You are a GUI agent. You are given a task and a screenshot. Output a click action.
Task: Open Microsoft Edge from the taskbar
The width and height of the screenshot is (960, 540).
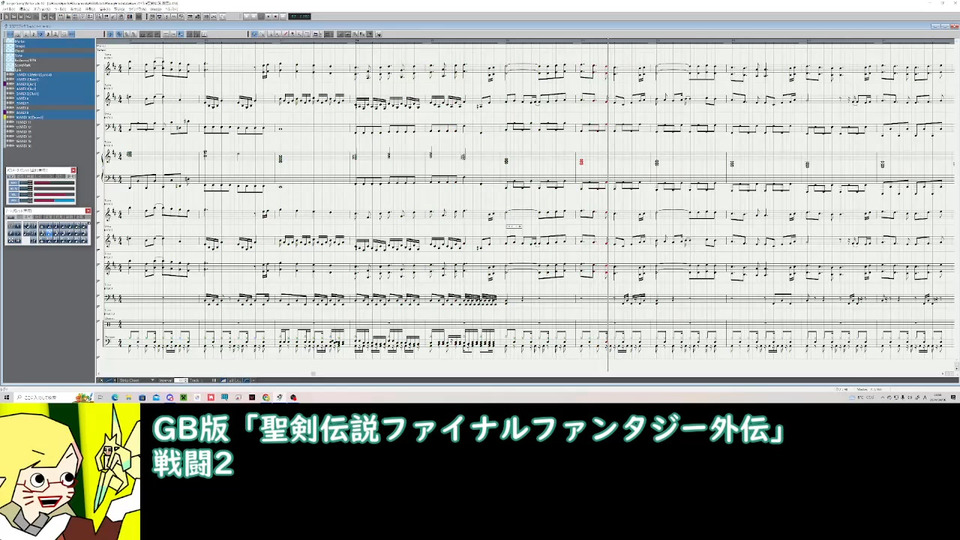pyautogui.click(x=115, y=397)
